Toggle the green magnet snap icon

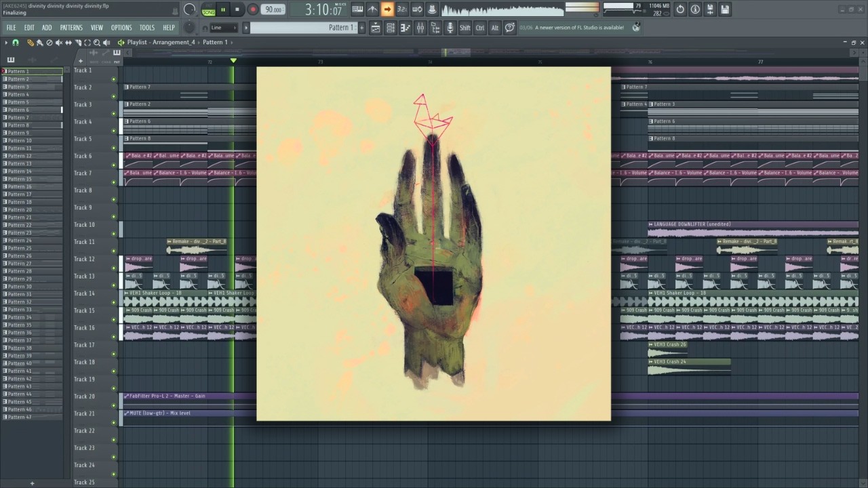(16, 43)
